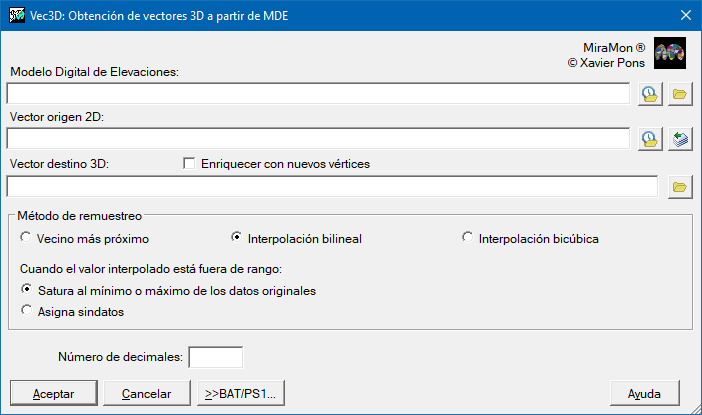
Task: Open recent files for Modelo Digital de Elevaciones
Action: [x=650, y=94]
